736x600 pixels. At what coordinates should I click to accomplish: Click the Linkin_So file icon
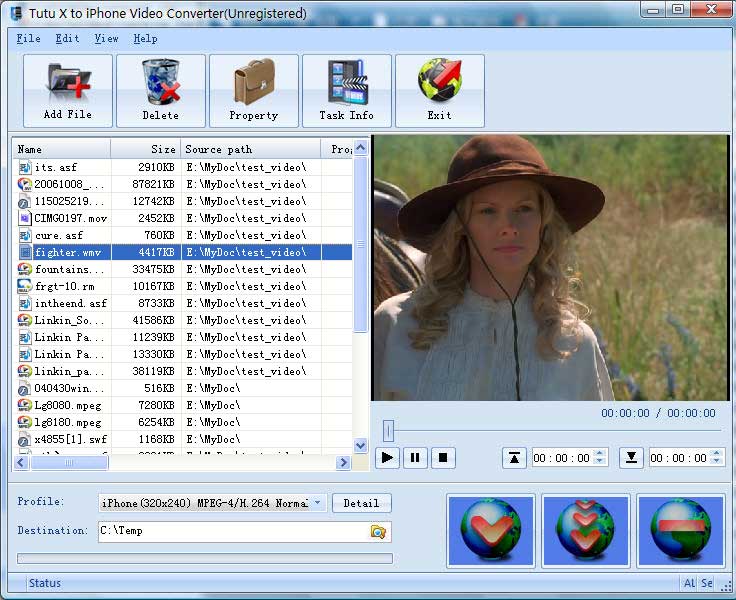click(24, 320)
